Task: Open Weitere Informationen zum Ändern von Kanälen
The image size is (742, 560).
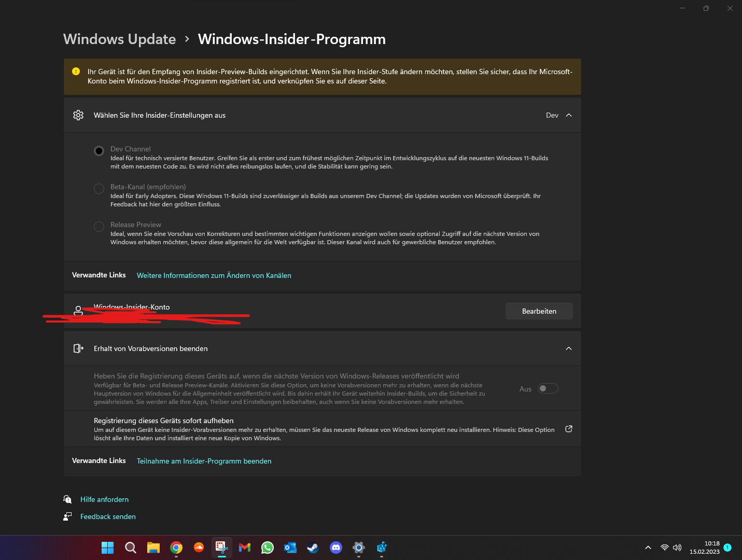Action: (214, 275)
